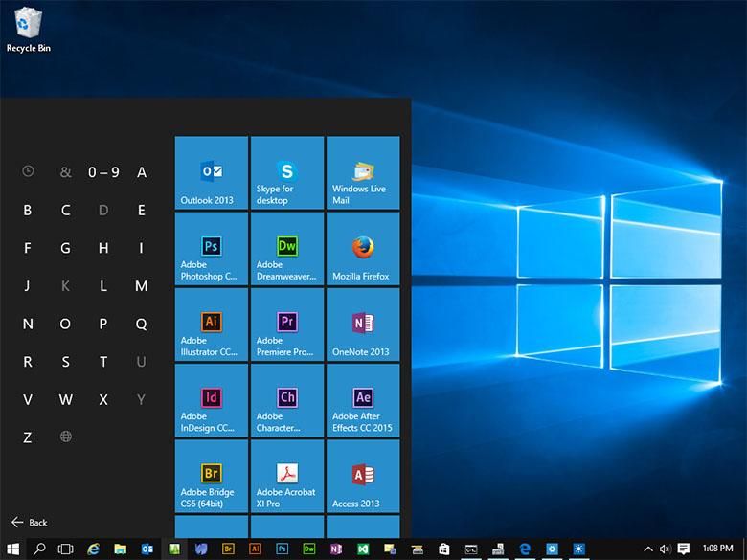The height and width of the screenshot is (560, 747).
Task: Open OneNote 2013 tile
Action: pos(362,324)
